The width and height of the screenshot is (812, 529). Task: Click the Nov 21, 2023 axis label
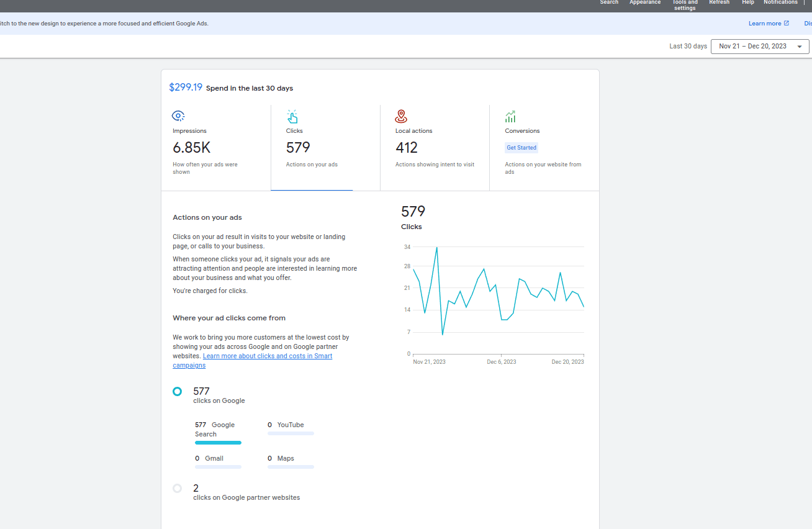click(430, 362)
